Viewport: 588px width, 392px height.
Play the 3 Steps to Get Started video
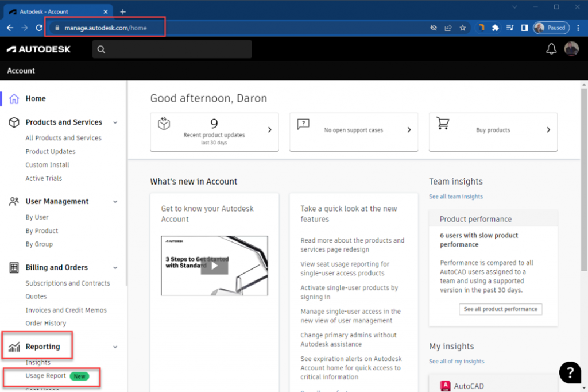(x=214, y=266)
